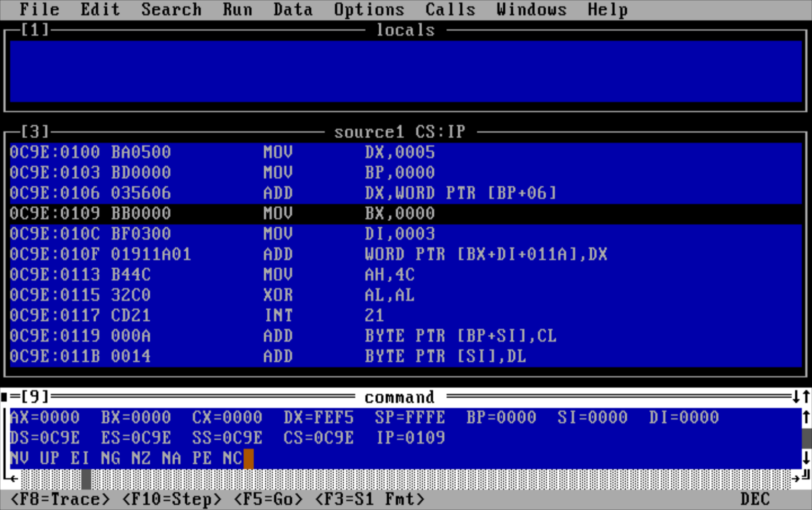Select the ADD DX,WORD PTR [BP+06] line
This screenshot has height=510, width=812.
(x=406, y=193)
